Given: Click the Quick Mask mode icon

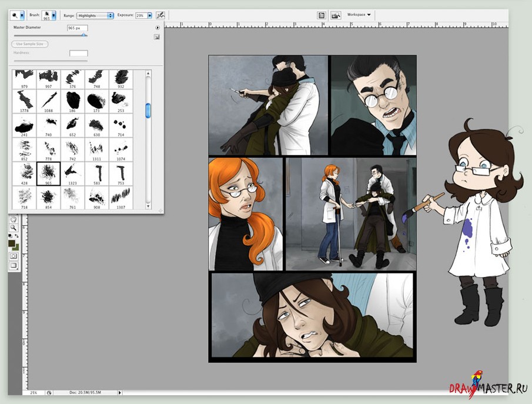Looking at the screenshot, I should tap(13, 256).
